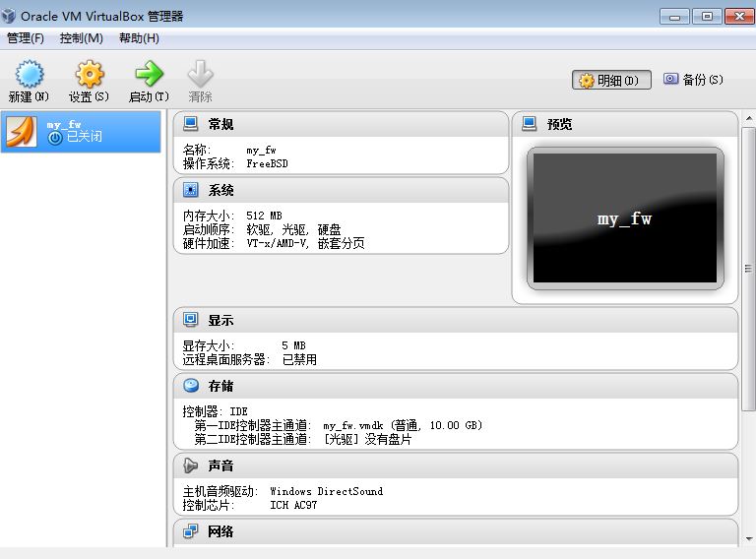The image size is (756, 559).
Task: Click the 常规 general section icon
Action: pos(190,124)
